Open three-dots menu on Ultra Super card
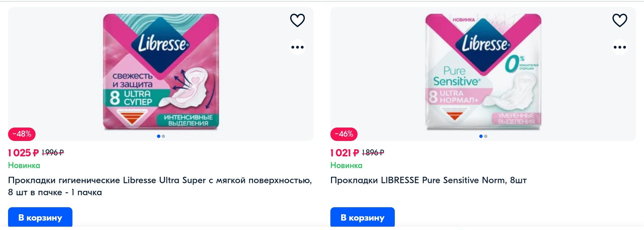This screenshot has height=230, width=644. tap(297, 48)
